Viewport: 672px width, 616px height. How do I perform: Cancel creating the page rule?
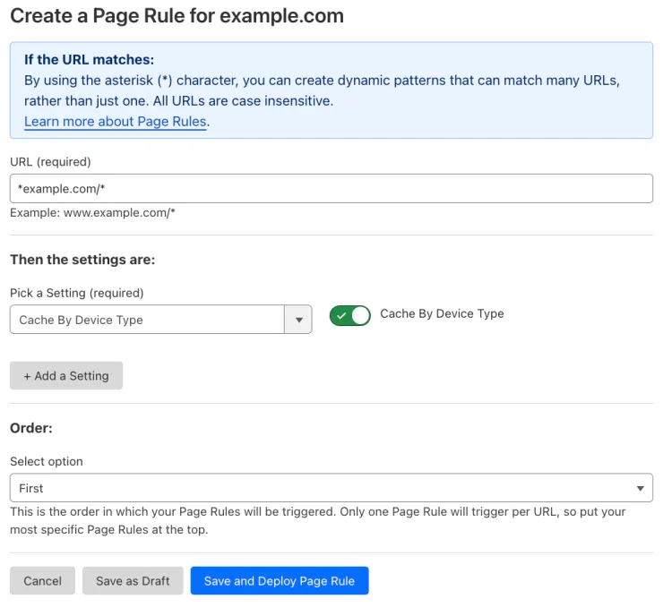point(42,581)
